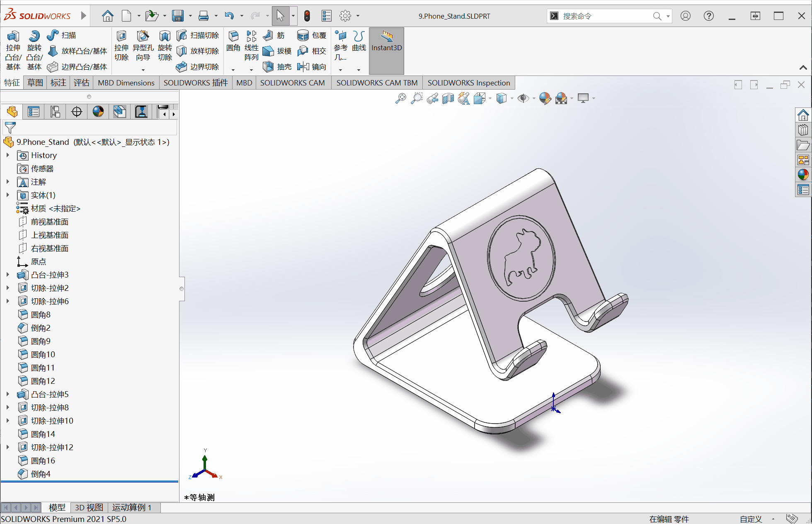Click the Curves (曲线) tool
This screenshot has height=524, width=812.
[x=359, y=41]
